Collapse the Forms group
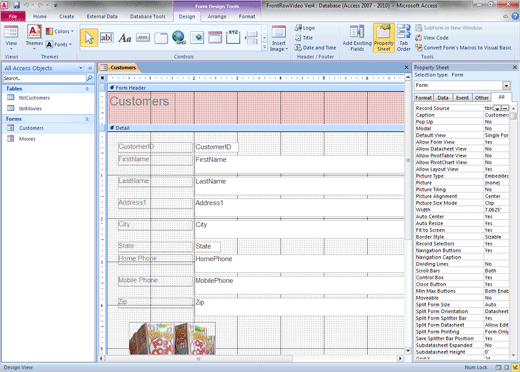520x372 pixels. click(87, 119)
